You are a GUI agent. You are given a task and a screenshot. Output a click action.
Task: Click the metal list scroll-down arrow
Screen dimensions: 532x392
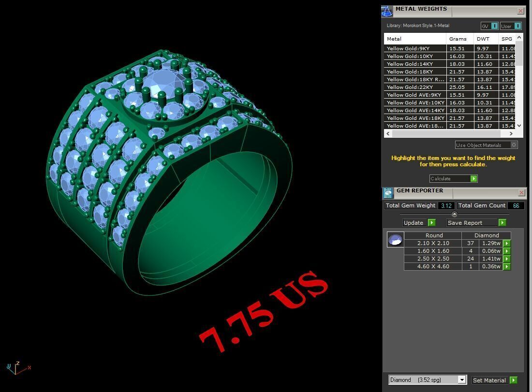tap(519, 126)
